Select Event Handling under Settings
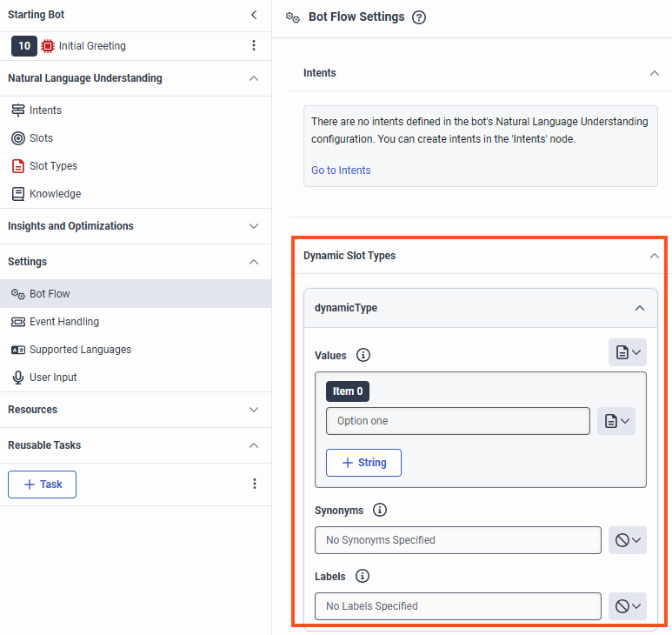The image size is (672, 635). point(63,322)
